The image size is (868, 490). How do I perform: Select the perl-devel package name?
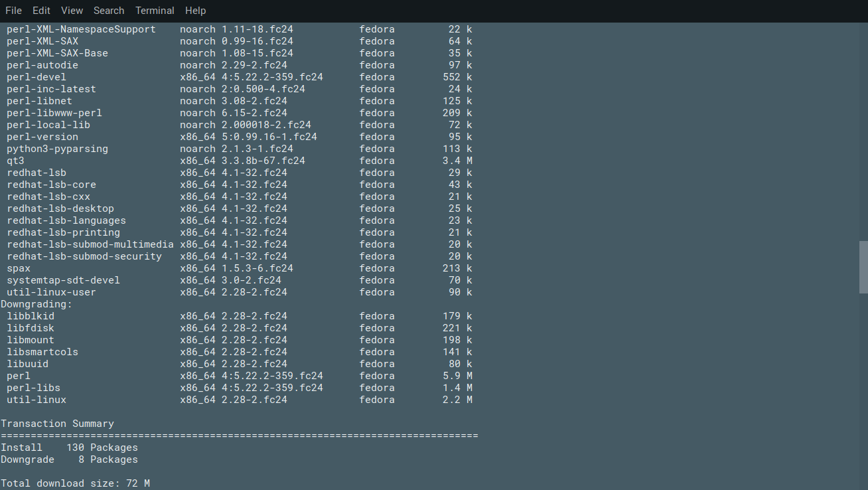tap(36, 77)
